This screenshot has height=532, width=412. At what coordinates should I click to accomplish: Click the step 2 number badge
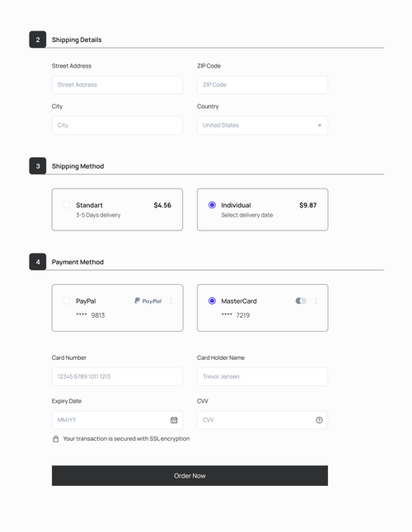(x=38, y=40)
